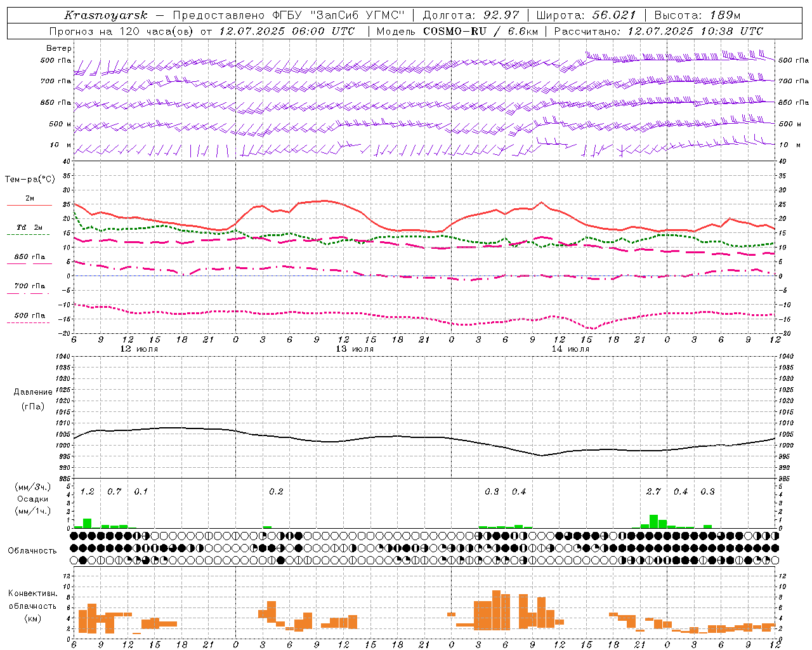Click the '(гПа)' pressure unit label

pyautogui.click(x=33, y=406)
